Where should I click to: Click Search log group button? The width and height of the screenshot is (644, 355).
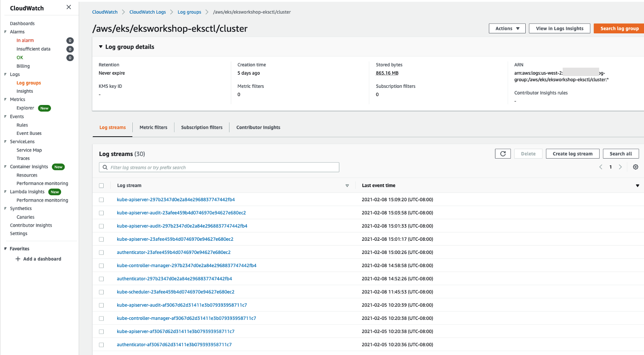tap(619, 29)
